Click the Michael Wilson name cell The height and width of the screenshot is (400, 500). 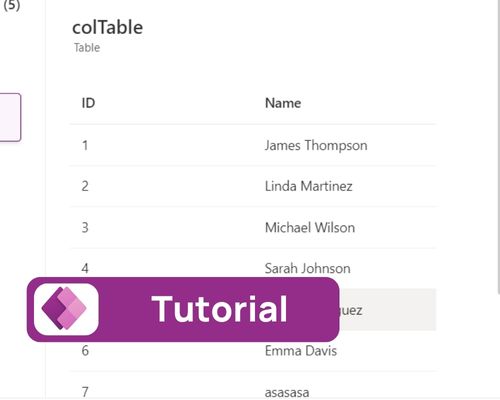pos(310,227)
